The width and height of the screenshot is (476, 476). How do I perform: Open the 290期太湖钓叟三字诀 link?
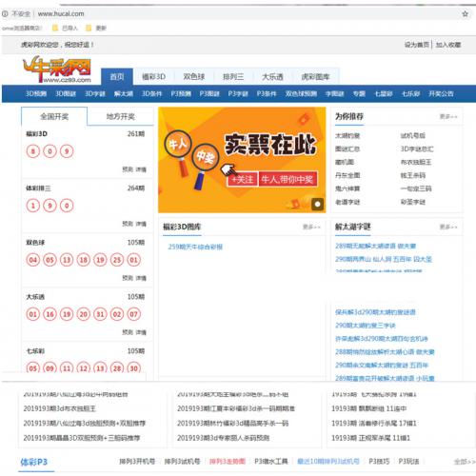[x=366, y=326]
